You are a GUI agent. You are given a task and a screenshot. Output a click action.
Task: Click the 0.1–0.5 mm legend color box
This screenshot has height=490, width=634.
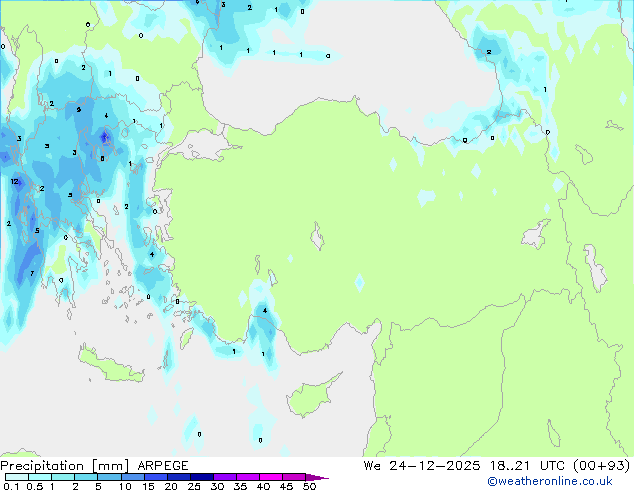pos(17,477)
